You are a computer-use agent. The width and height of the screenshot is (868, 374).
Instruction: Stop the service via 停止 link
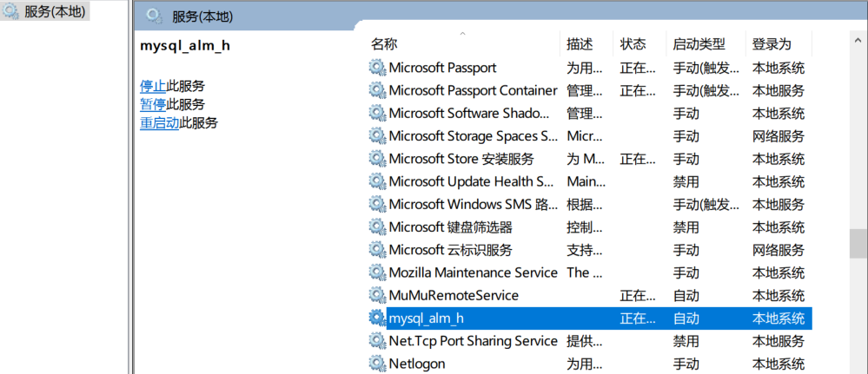[x=153, y=86]
